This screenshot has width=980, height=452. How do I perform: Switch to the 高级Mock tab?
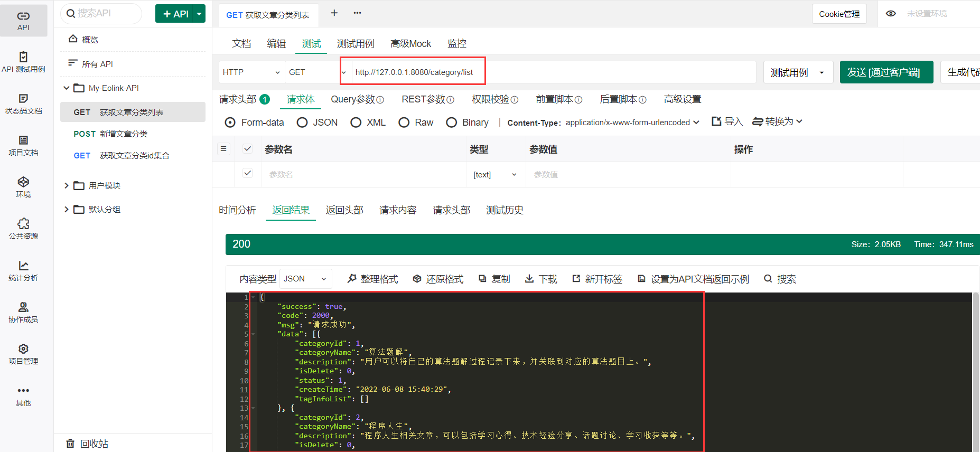(x=411, y=44)
